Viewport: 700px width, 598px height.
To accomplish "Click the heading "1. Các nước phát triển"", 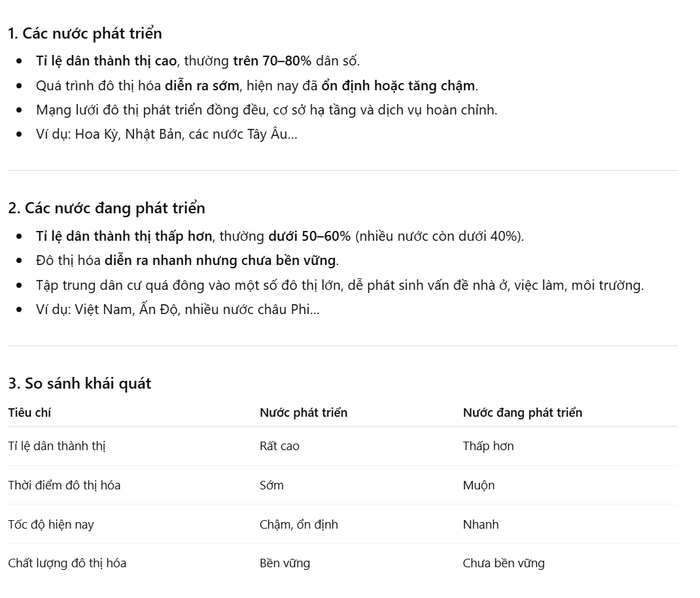I will click(x=85, y=33).
